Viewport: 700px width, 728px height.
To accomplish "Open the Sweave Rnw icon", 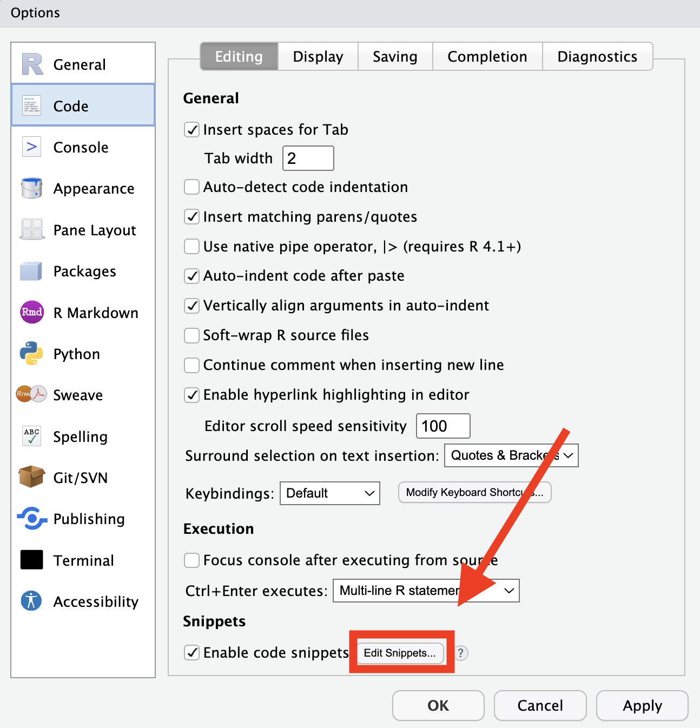I will tap(31, 394).
